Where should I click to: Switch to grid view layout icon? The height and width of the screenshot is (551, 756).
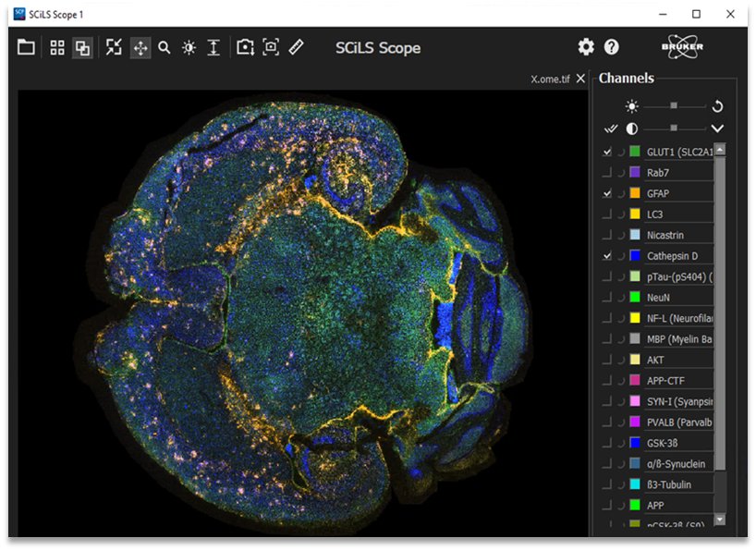57,47
